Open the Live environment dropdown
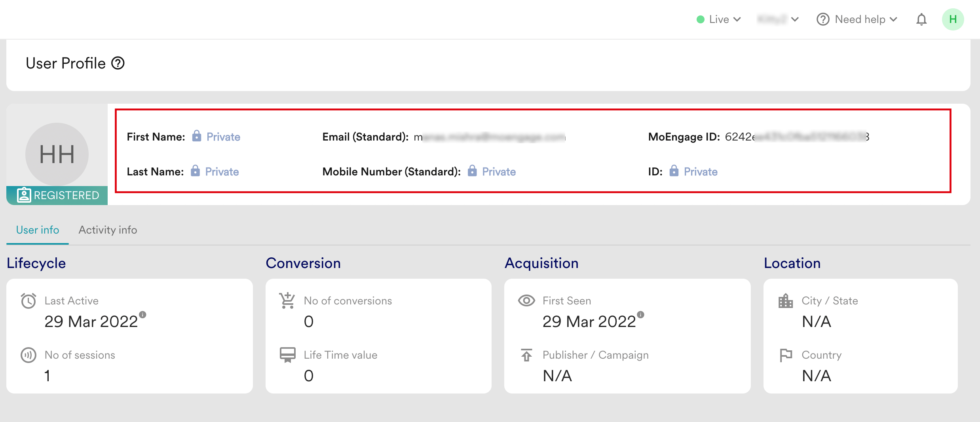The height and width of the screenshot is (422, 980). [x=719, y=19]
